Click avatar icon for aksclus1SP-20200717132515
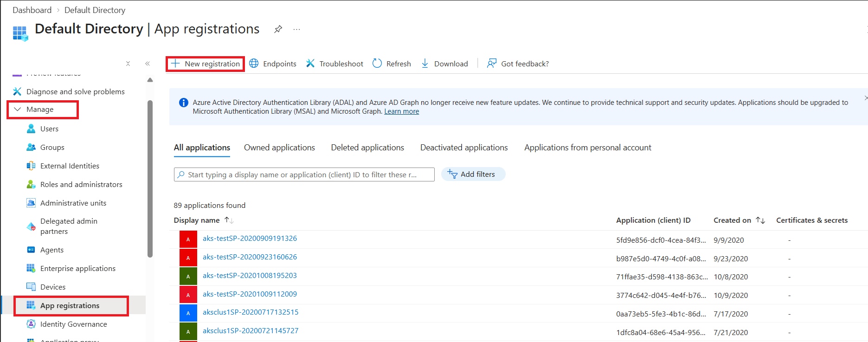The height and width of the screenshot is (342, 868). point(188,313)
